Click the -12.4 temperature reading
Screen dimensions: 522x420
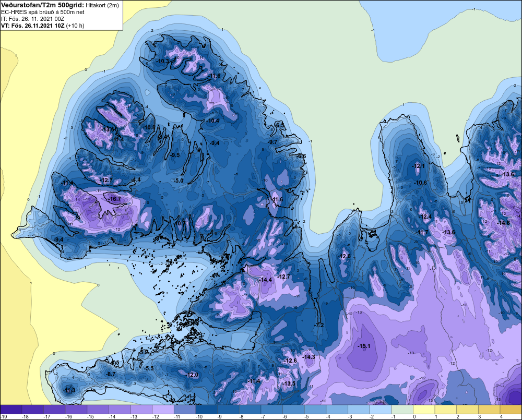tap(425, 217)
